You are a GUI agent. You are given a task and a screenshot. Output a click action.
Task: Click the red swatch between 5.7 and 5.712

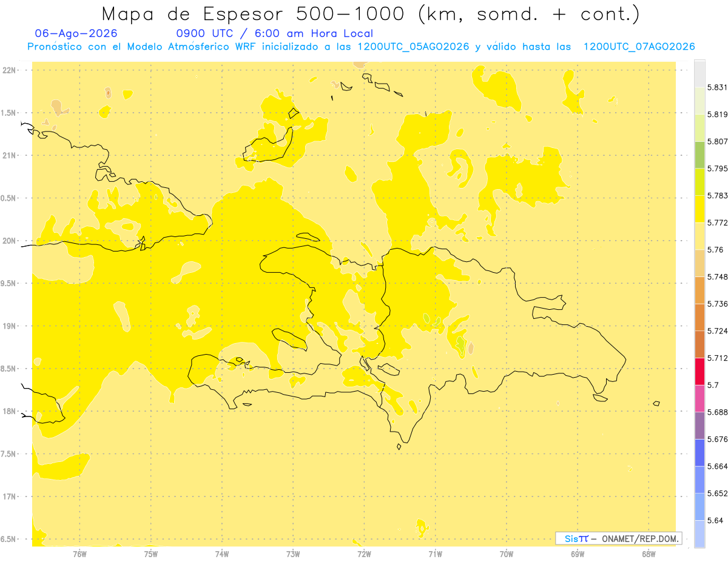point(699,372)
